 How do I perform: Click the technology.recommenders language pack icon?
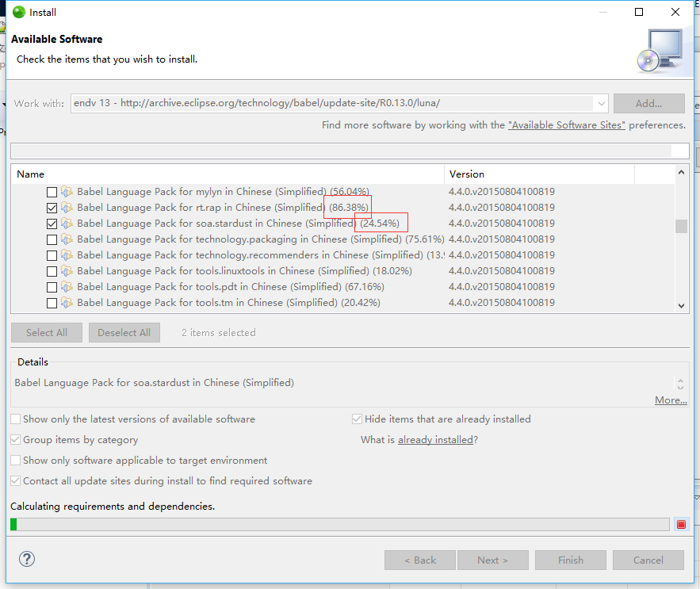[67, 255]
